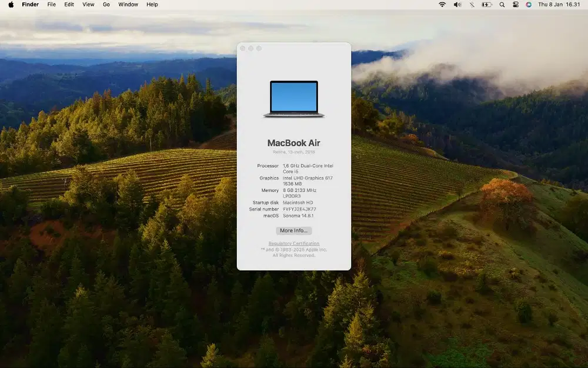The width and height of the screenshot is (588, 368).
Task: Open the Finder menu
Action: 29,4
